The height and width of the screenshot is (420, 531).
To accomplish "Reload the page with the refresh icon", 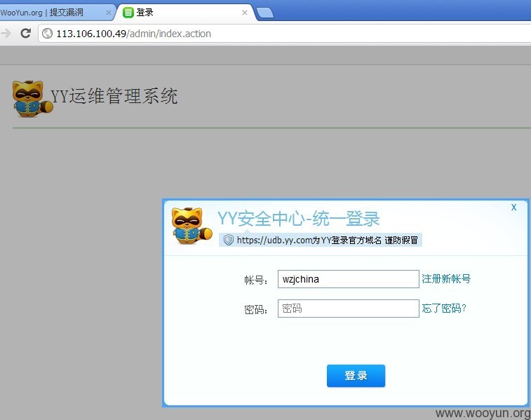I will point(26,33).
